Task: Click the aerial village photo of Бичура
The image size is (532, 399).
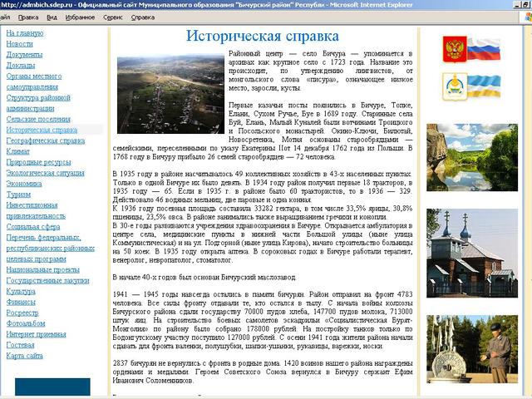Action: click(170, 95)
